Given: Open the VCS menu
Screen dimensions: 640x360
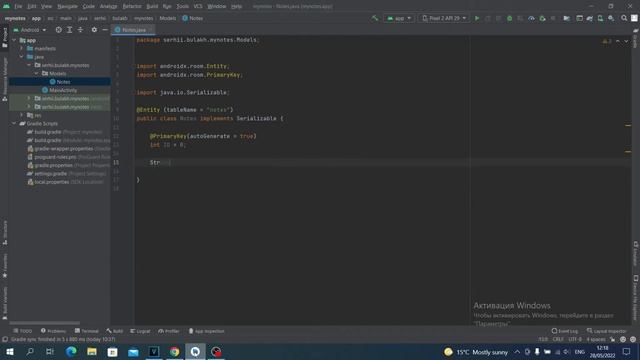Looking at the screenshot, I should coord(198,6).
